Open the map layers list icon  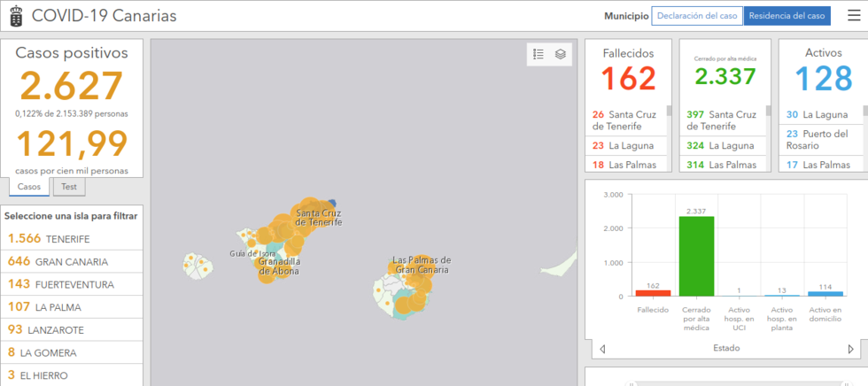[x=561, y=54]
